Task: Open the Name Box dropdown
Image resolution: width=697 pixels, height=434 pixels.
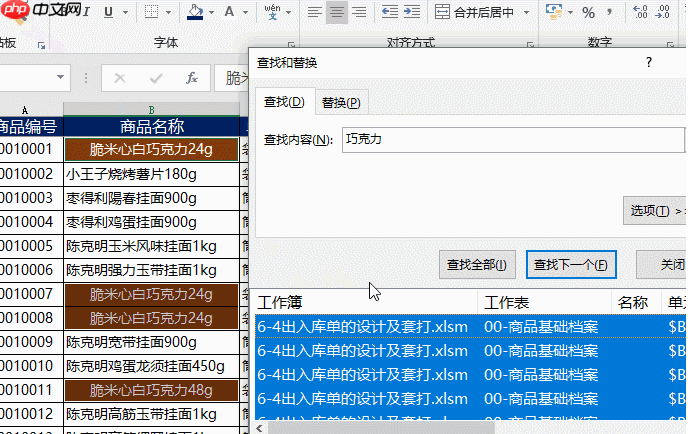Action: (x=60, y=77)
